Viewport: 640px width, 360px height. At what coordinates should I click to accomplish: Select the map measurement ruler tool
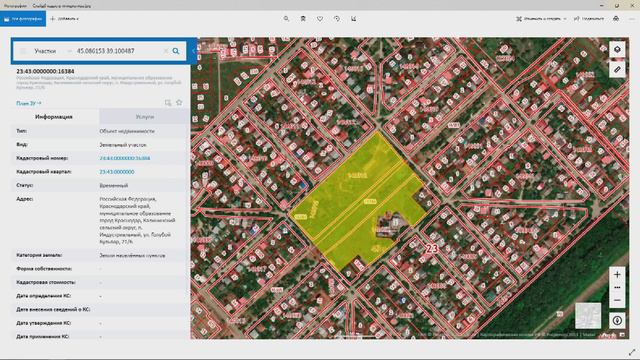coord(617,69)
